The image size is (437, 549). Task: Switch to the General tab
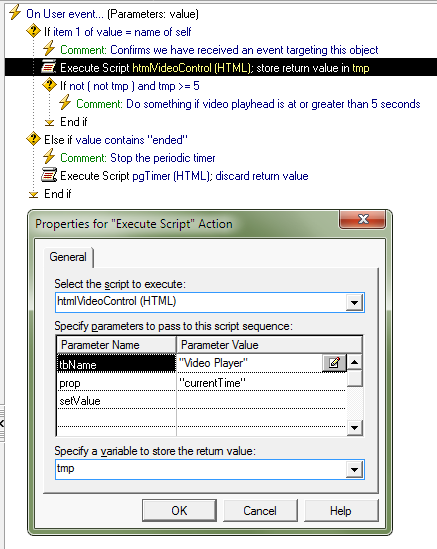pyautogui.click(x=68, y=257)
